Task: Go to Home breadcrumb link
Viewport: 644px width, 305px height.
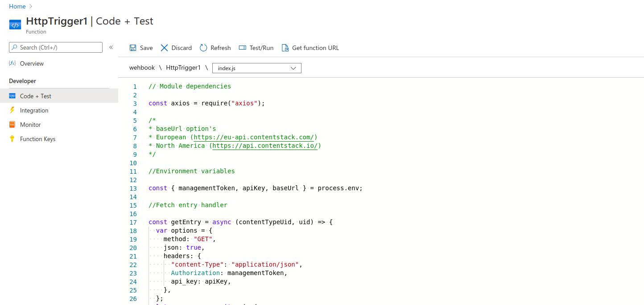Action: (17, 6)
